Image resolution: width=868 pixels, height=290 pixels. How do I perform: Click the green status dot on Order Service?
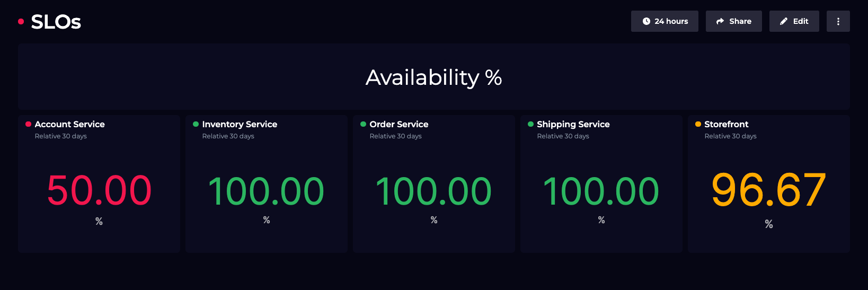363,124
